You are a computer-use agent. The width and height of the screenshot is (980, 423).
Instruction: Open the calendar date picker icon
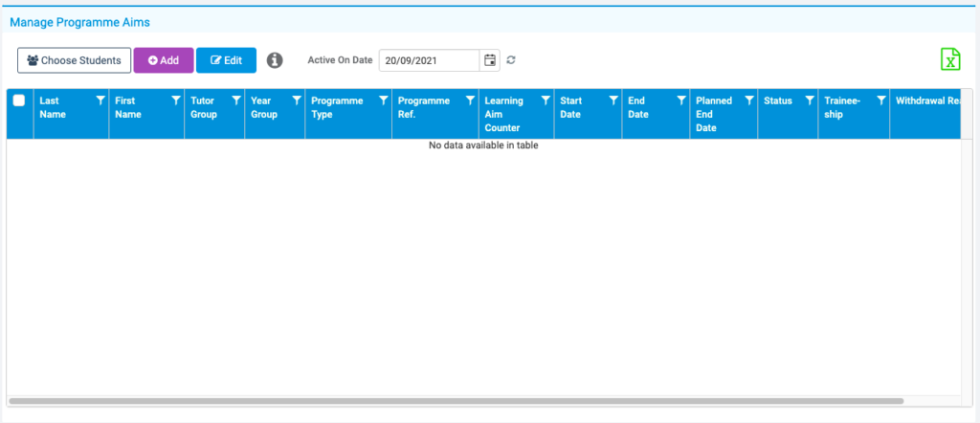tap(491, 60)
